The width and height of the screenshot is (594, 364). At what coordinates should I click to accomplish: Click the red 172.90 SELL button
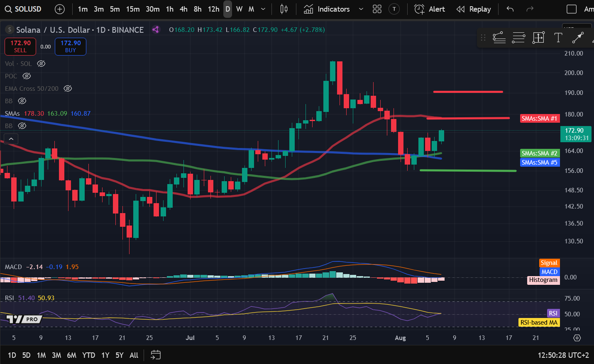20,46
